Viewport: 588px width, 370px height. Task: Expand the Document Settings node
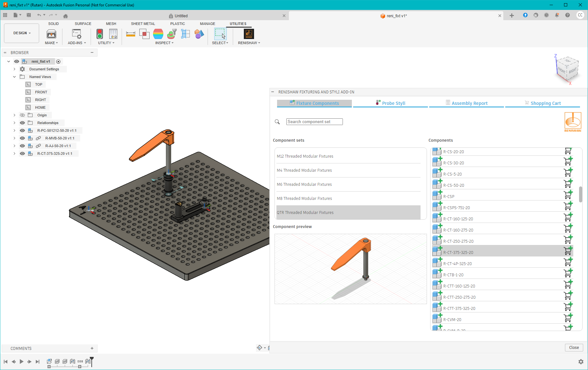(x=14, y=69)
